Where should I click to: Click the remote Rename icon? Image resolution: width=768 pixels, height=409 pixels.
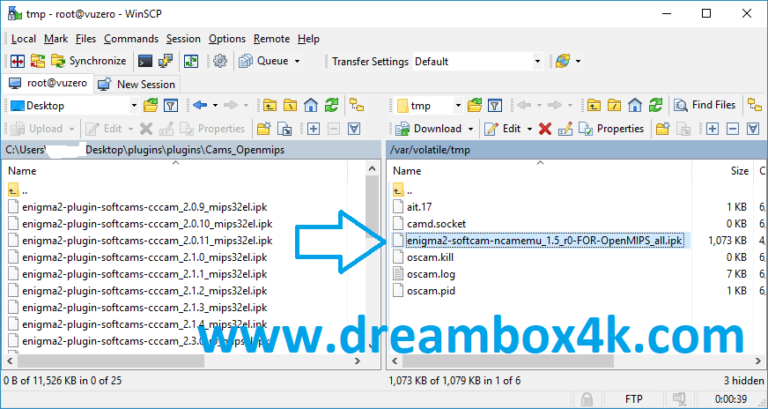tap(565, 129)
